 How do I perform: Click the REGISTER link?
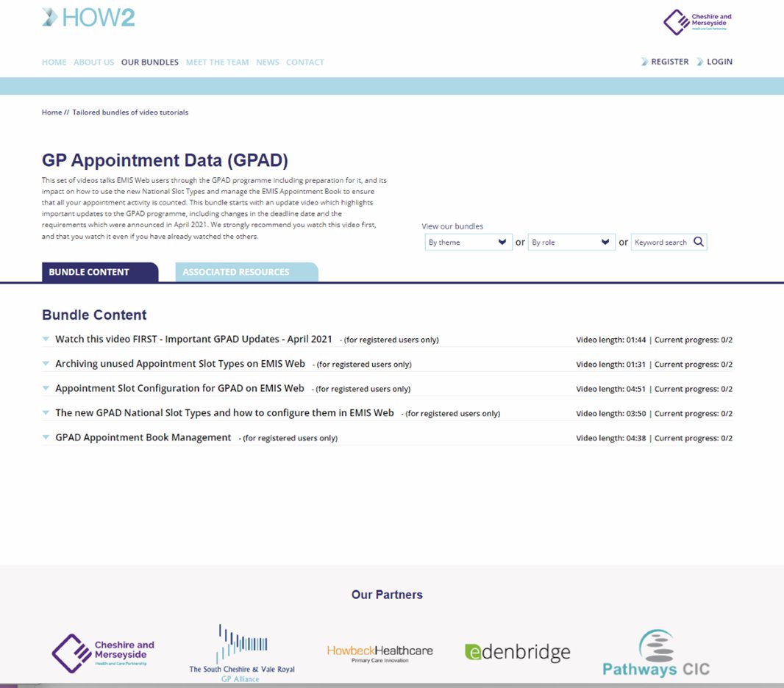point(669,62)
